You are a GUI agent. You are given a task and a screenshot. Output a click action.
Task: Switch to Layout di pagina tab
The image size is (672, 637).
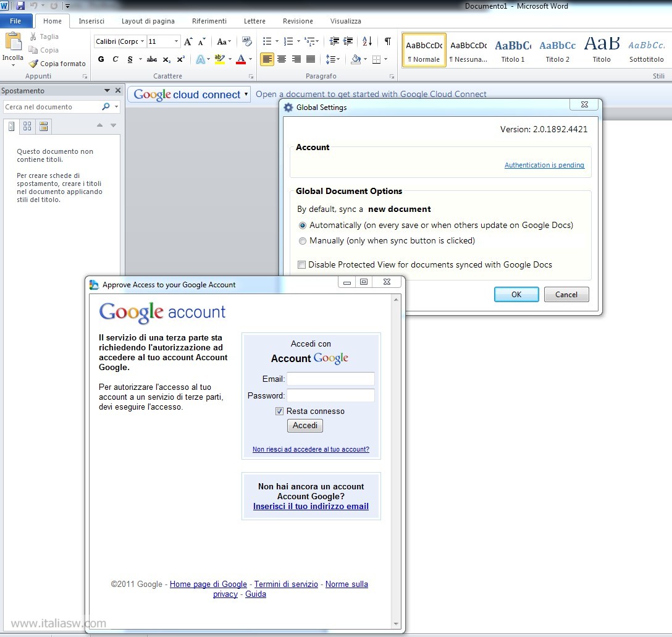(148, 21)
